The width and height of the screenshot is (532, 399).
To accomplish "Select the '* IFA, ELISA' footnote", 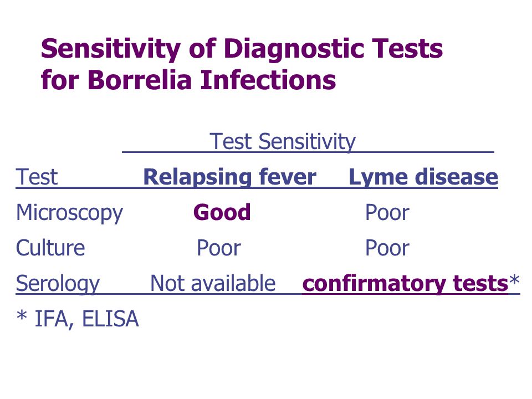I will click(x=78, y=319).
